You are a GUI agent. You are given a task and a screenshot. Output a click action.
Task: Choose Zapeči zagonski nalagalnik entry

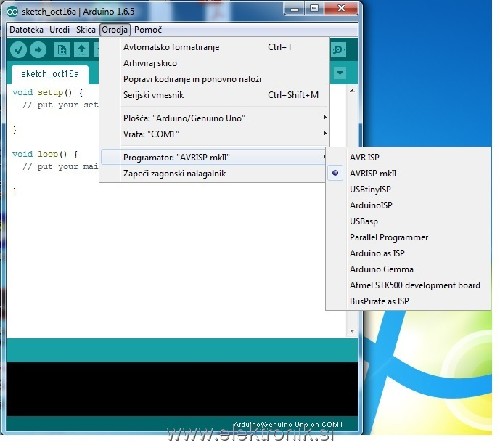(214, 173)
